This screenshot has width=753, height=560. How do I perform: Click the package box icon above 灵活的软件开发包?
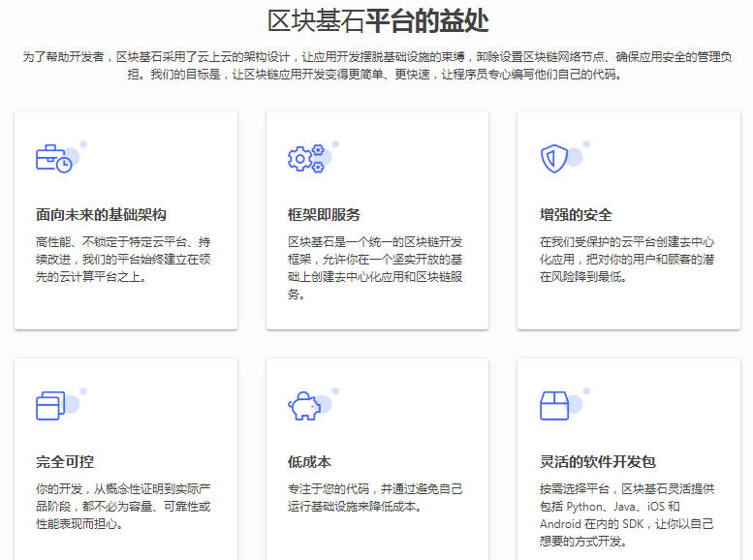553,405
